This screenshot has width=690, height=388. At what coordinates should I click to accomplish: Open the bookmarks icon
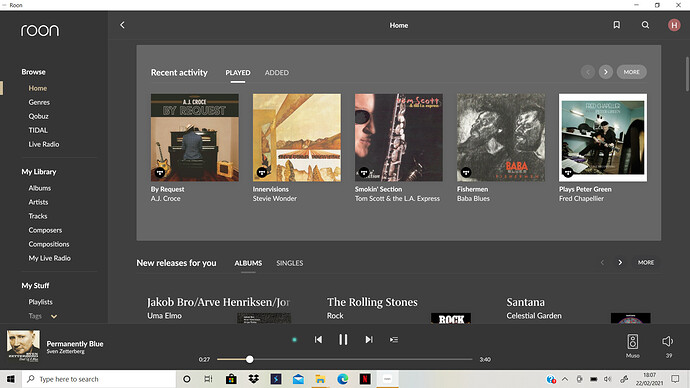tap(617, 25)
